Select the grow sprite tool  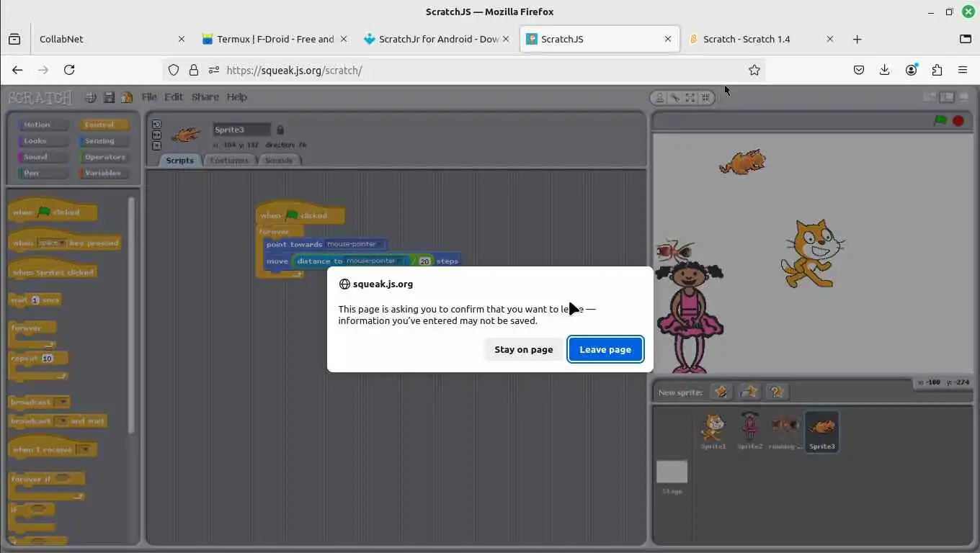tap(690, 98)
